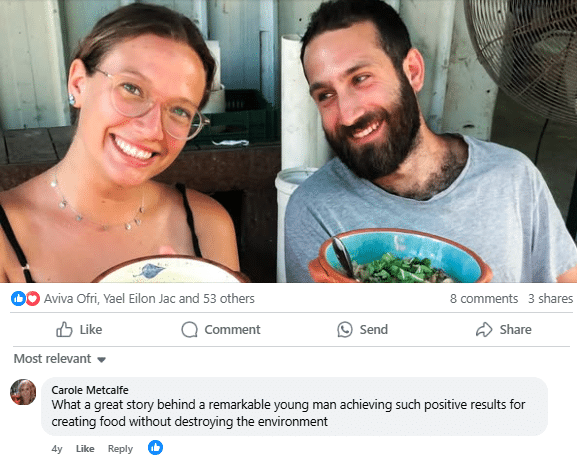
Task: Click the Share arrow icon
Action: coord(484,329)
